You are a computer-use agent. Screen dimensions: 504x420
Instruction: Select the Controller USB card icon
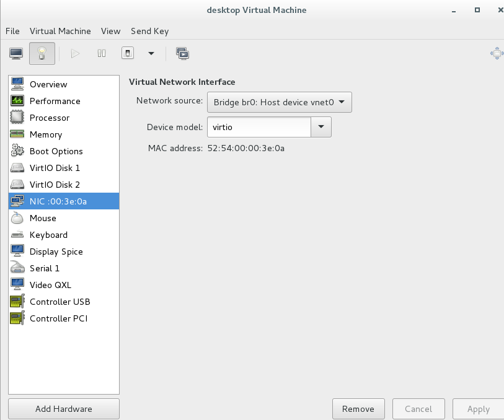[17, 301]
